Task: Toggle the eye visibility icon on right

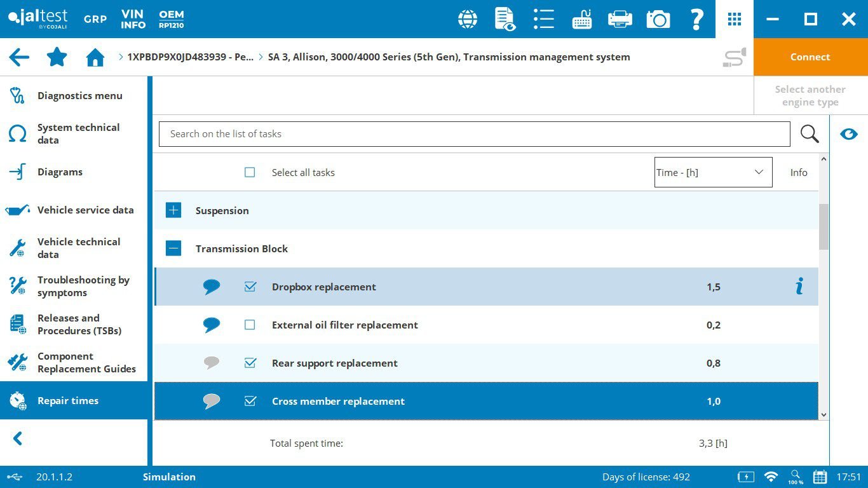Action: [x=848, y=134]
